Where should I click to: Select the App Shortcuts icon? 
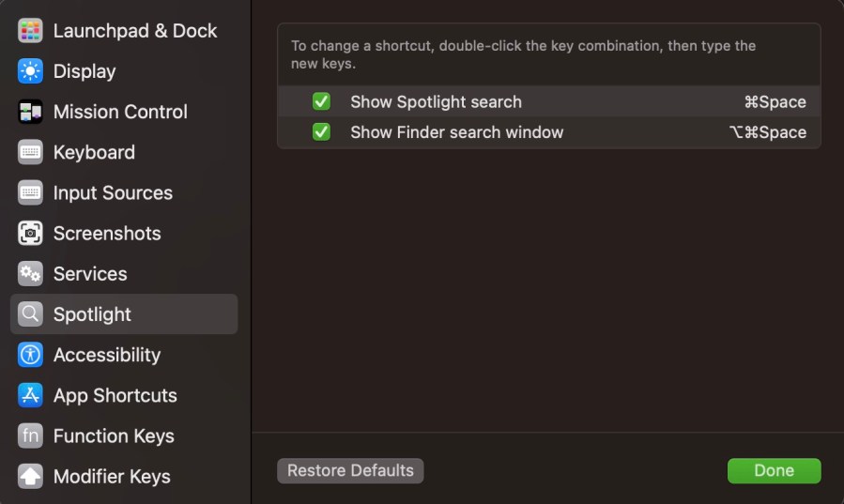point(31,395)
